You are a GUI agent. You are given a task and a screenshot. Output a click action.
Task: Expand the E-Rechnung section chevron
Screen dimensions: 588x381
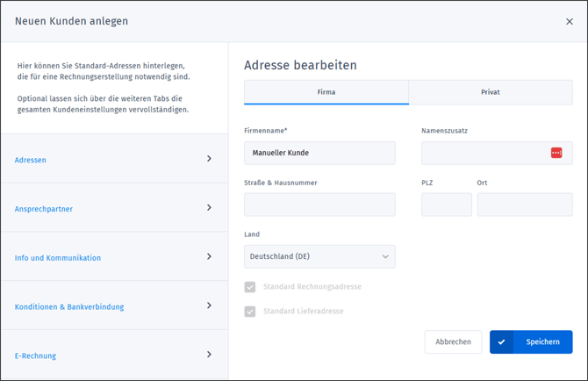pos(209,355)
